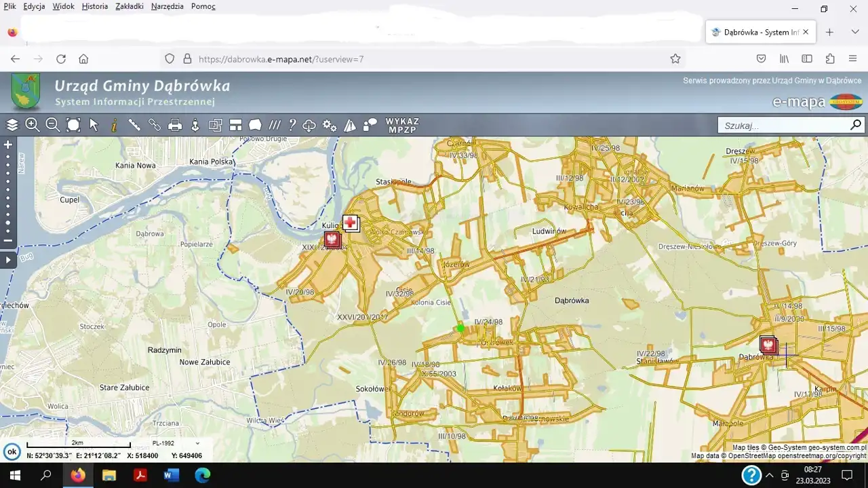This screenshot has width=868, height=488.
Task: Open the map layers panel icon
Action: (12, 125)
